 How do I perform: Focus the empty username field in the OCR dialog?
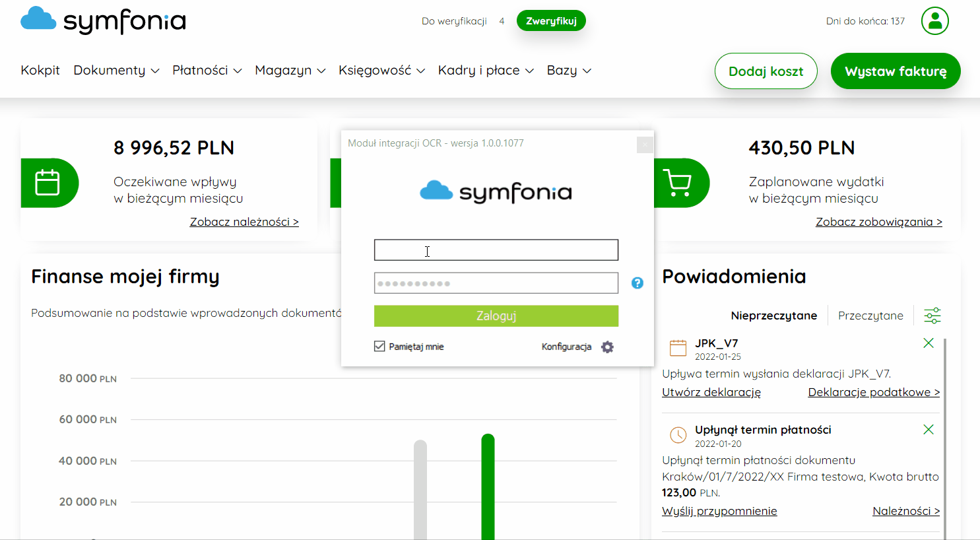pos(496,250)
